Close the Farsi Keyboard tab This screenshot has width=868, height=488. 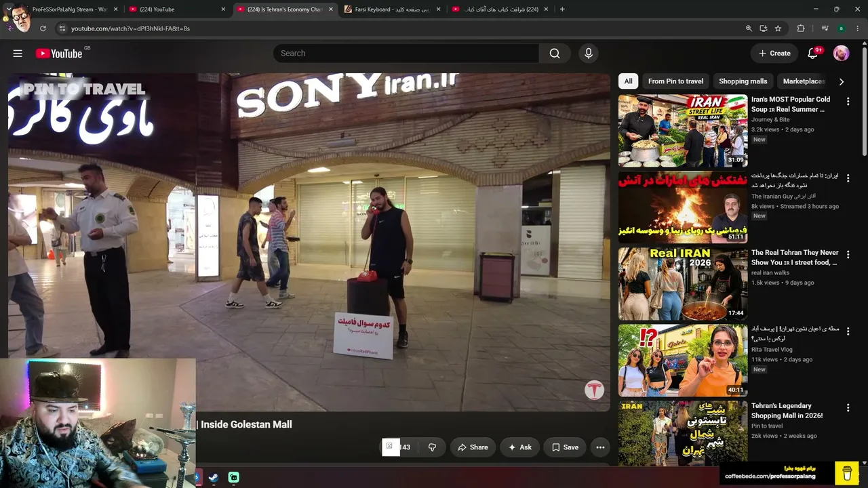(439, 9)
